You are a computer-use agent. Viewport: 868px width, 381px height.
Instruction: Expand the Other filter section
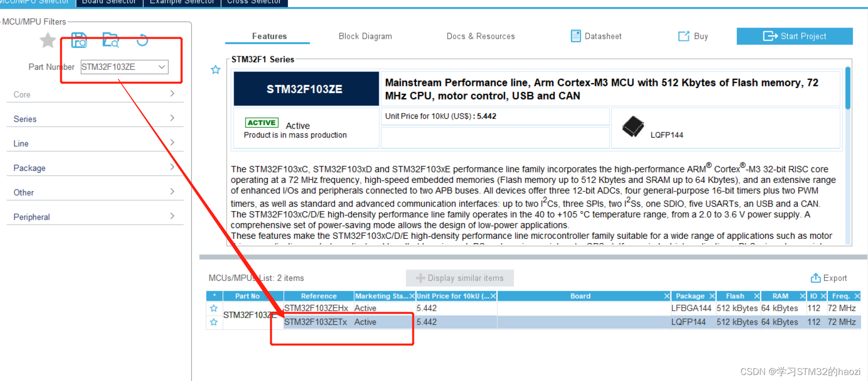pyautogui.click(x=95, y=192)
